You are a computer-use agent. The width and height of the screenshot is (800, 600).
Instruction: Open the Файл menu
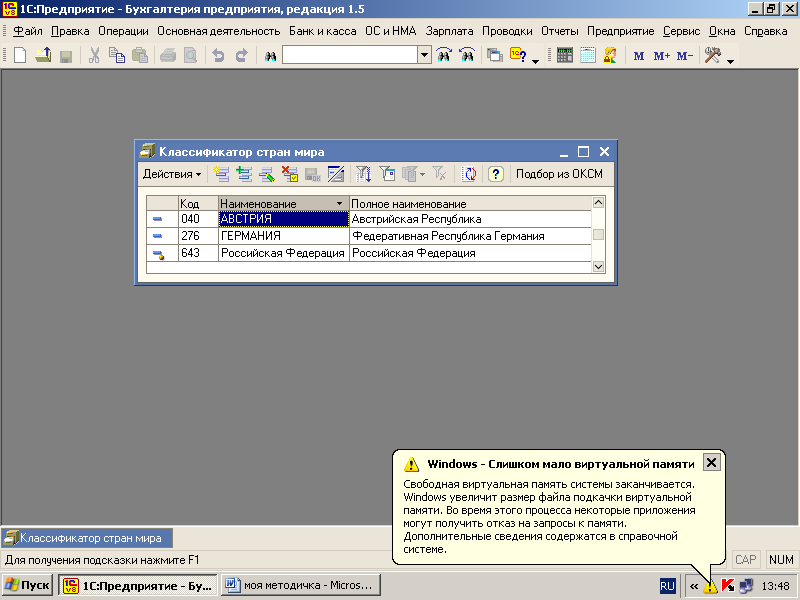(x=28, y=31)
